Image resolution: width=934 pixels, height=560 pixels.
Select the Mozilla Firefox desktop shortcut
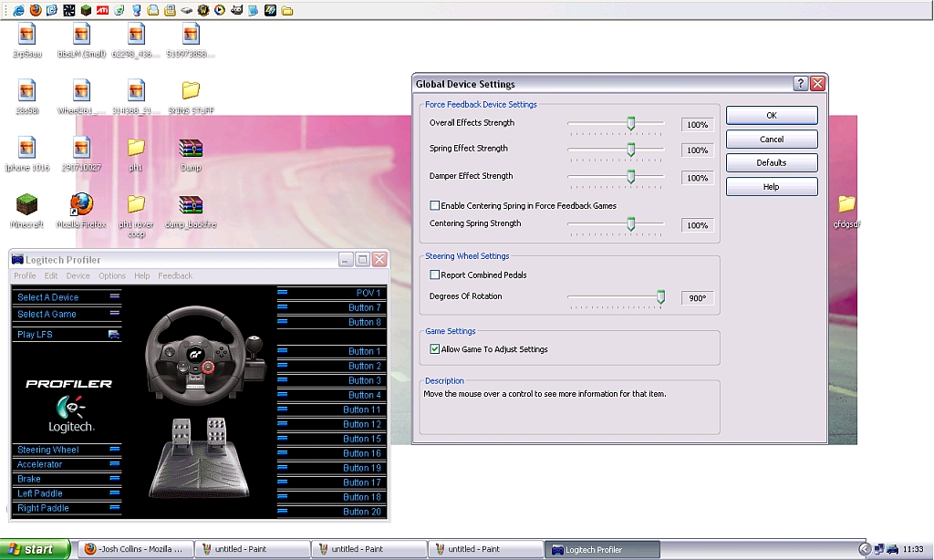81,212
